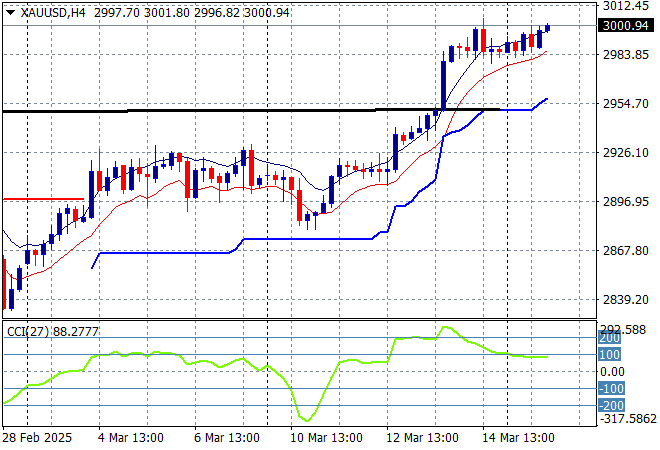Select the 2839.20 price axis label
Screen dimensions: 660x450
pos(625,299)
